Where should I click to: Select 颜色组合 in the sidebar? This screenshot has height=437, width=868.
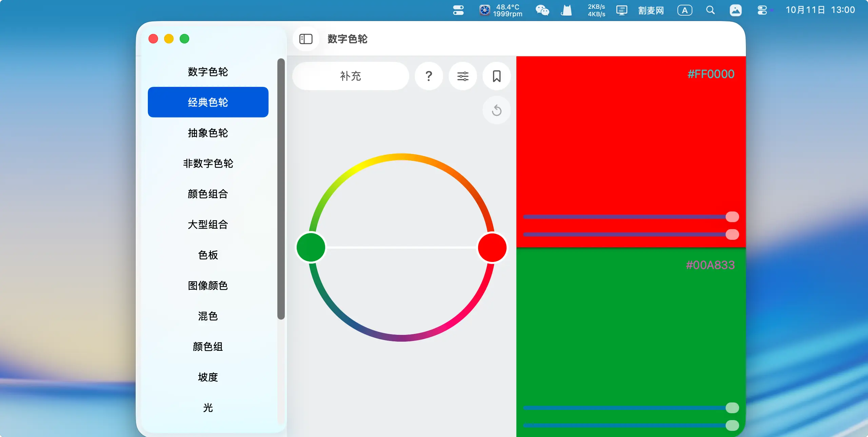(x=208, y=194)
